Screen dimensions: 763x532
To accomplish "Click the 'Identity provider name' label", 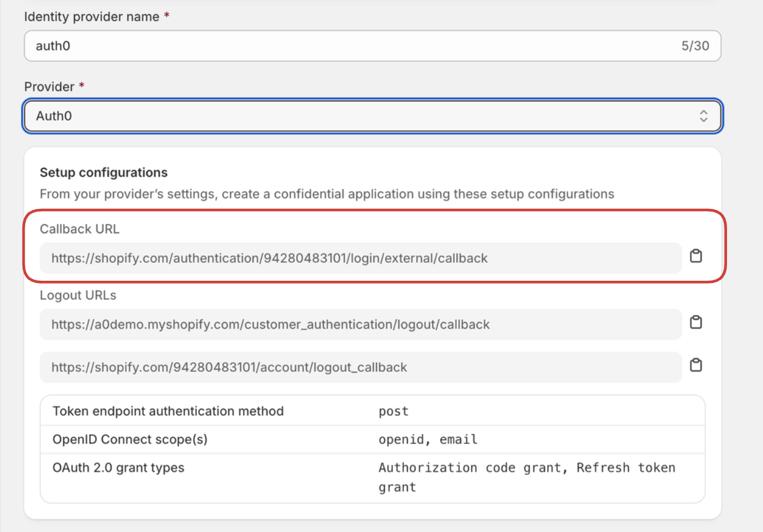I will tap(92, 17).
